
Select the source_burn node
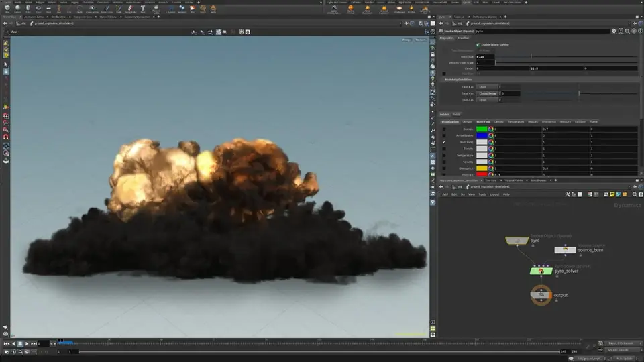565,249
